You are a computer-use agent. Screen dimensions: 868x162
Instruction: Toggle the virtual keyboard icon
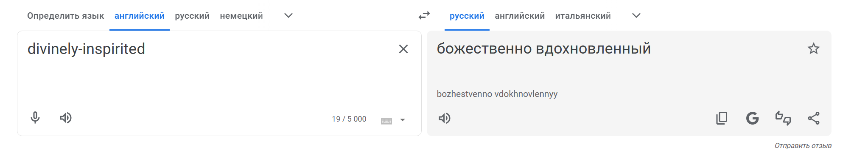[386, 121]
